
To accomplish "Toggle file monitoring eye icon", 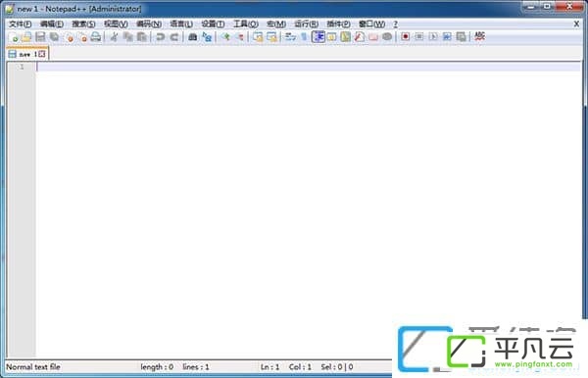I will [387, 36].
